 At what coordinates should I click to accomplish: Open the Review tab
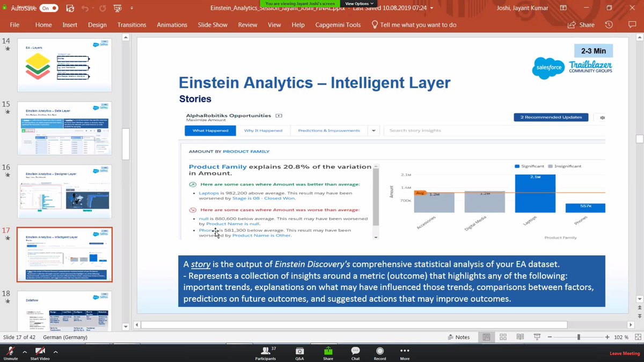point(247,25)
